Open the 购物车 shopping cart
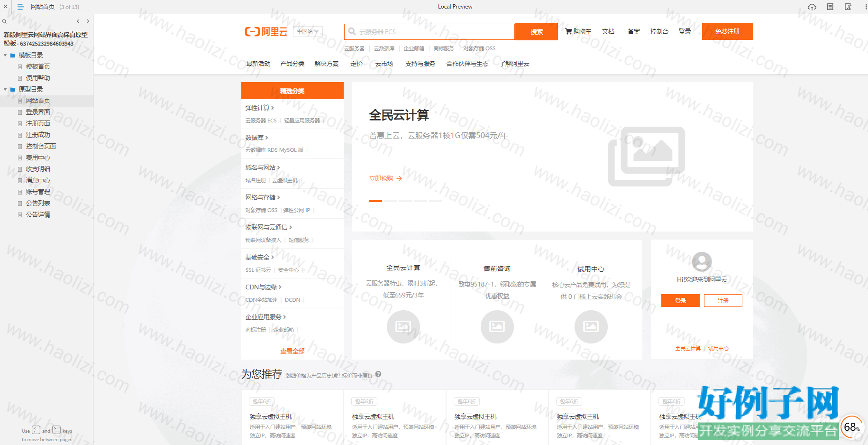This screenshot has width=868, height=445. (x=578, y=31)
